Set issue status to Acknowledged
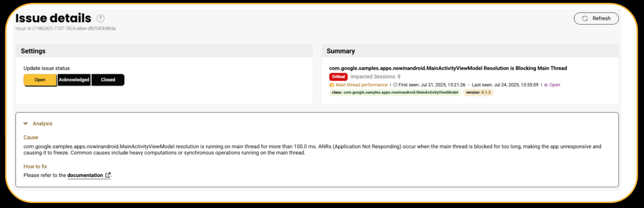This screenshot has width=644, height=208. click(x=74, y=80)
